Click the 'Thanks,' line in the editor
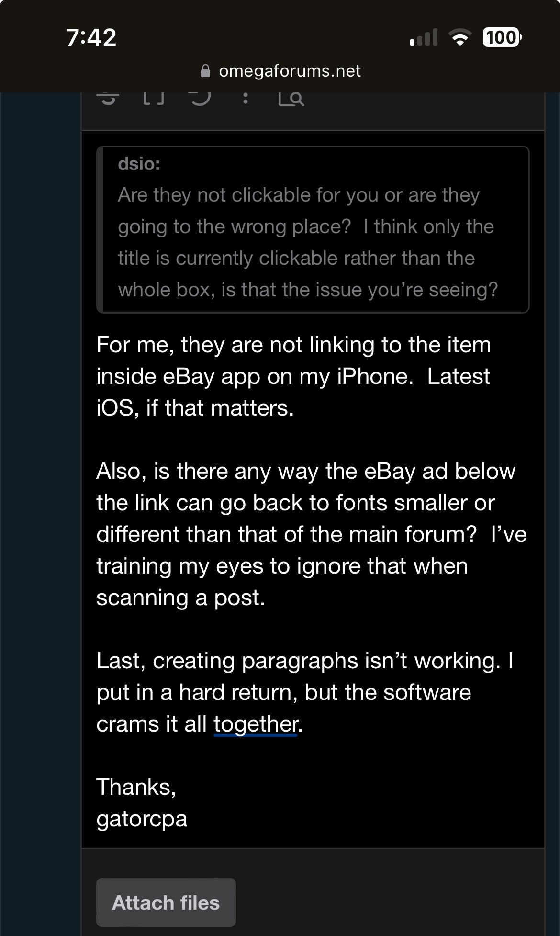 click(136, 787)
